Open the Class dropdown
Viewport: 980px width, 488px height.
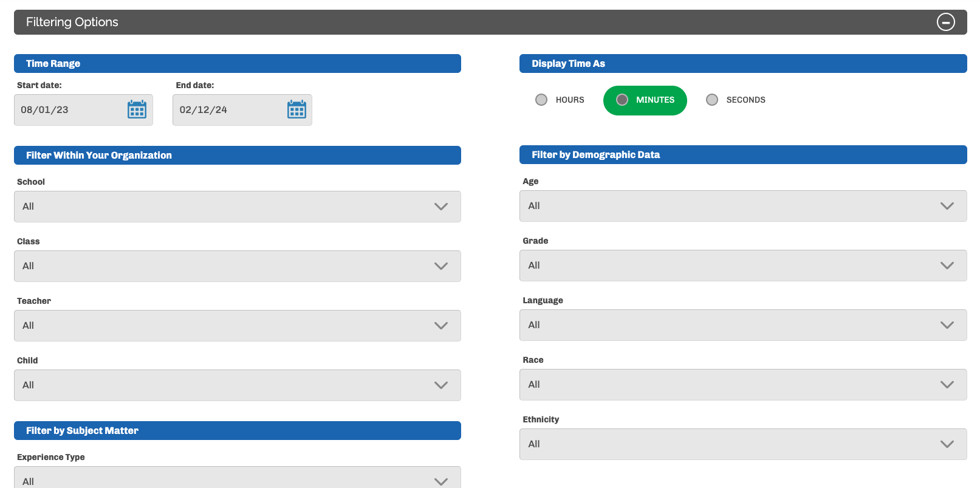[x=238, y=266]
